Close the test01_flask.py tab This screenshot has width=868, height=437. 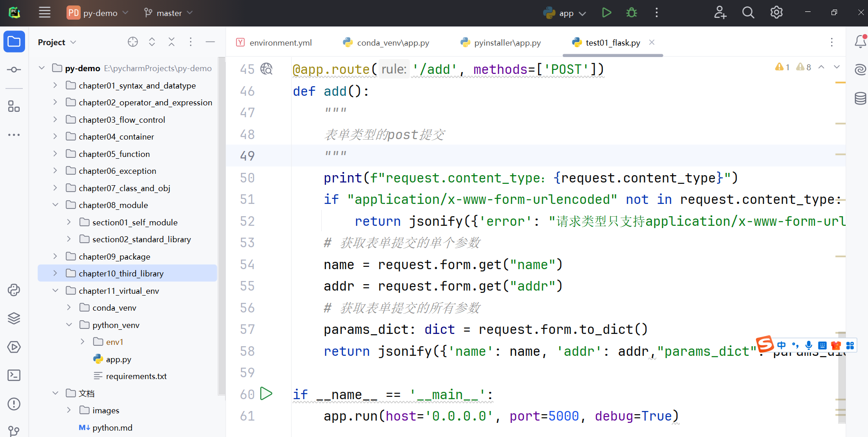(652, 42)
